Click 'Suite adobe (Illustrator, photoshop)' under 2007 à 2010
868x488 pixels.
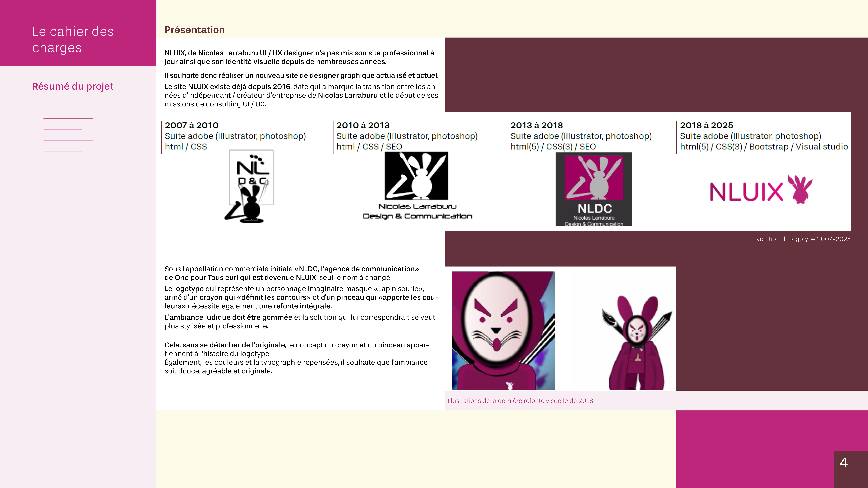pyautogui.click(x=235, y=136)
